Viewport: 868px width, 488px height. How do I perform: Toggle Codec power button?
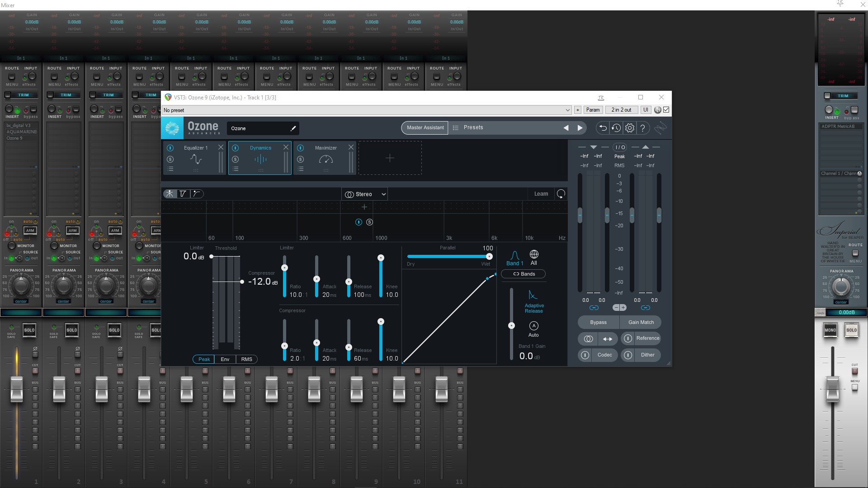585,355
